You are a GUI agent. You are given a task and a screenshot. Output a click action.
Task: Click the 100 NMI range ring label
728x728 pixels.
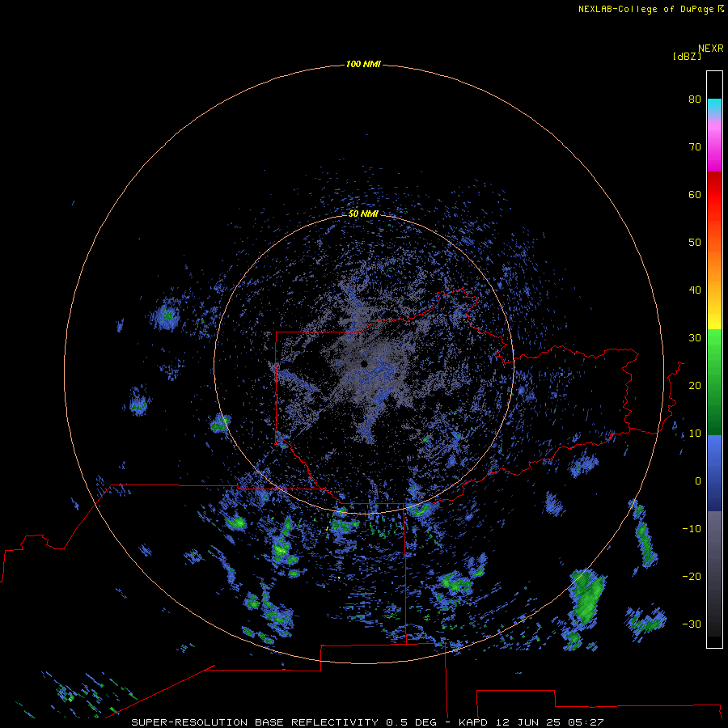[363, 64]
